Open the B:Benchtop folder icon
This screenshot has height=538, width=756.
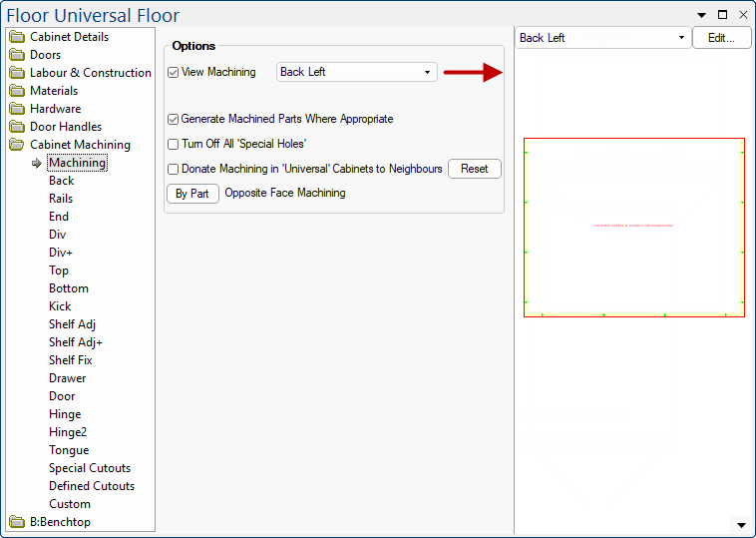pos(17,522)
